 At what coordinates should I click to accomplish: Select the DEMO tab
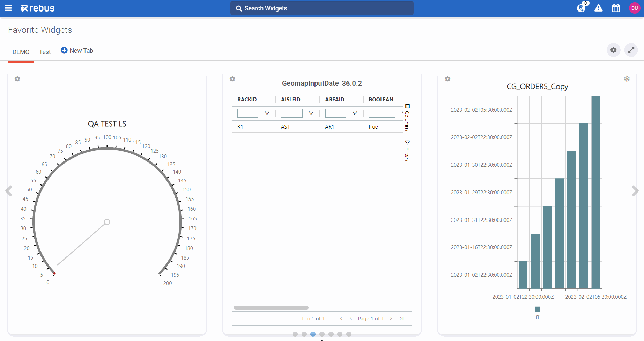21,52
